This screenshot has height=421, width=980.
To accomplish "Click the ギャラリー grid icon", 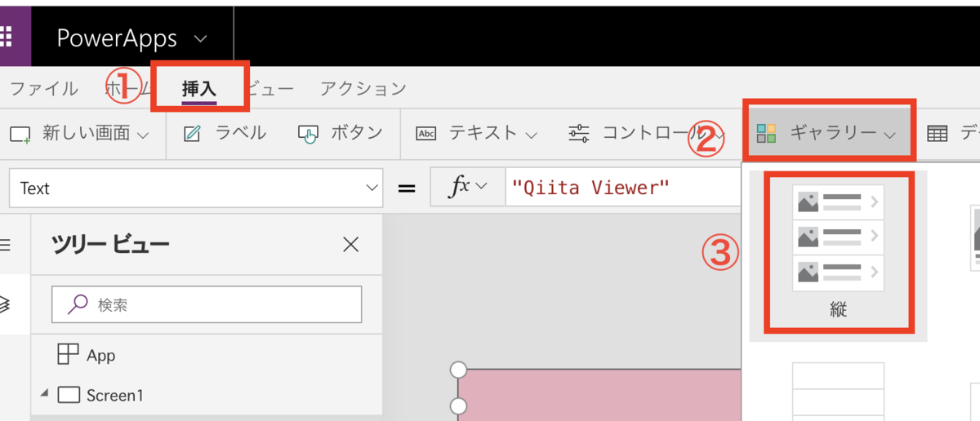I will [766, 134].
